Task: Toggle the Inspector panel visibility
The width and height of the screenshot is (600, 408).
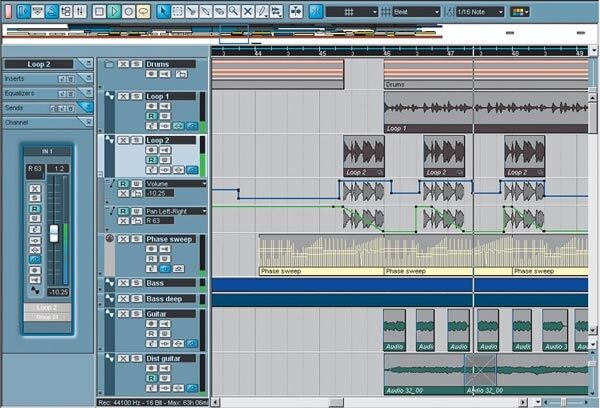Action: tap(23, 11)
